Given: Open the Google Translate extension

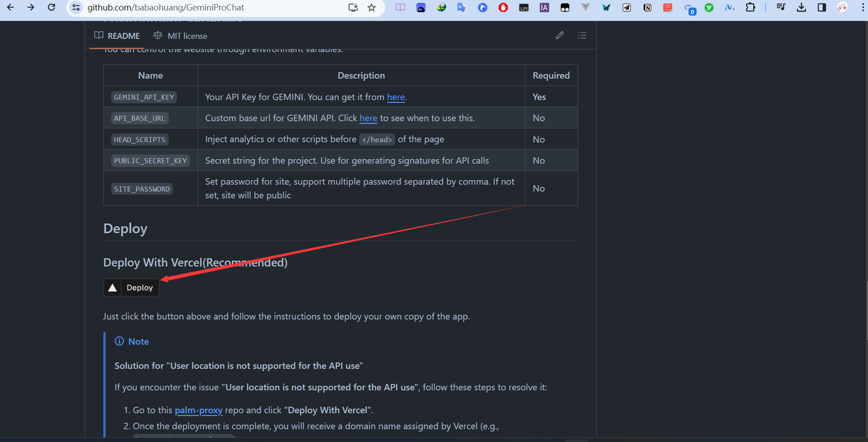Looking at the screenshot, I should pos(462,8).
